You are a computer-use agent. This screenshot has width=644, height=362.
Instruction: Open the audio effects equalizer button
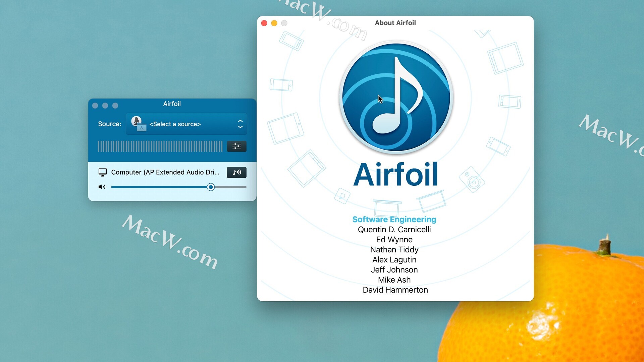(236, 146)
